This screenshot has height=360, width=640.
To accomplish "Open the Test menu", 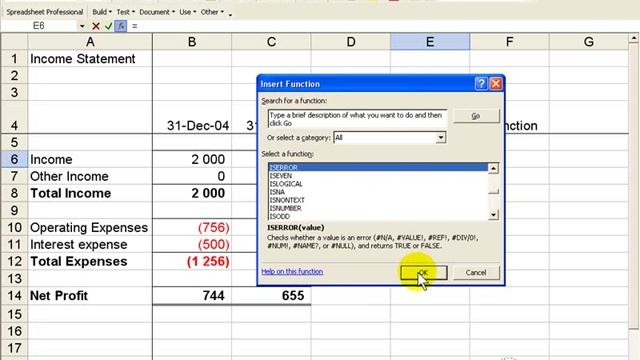I will pyautogui.click(x=125, y=12).
